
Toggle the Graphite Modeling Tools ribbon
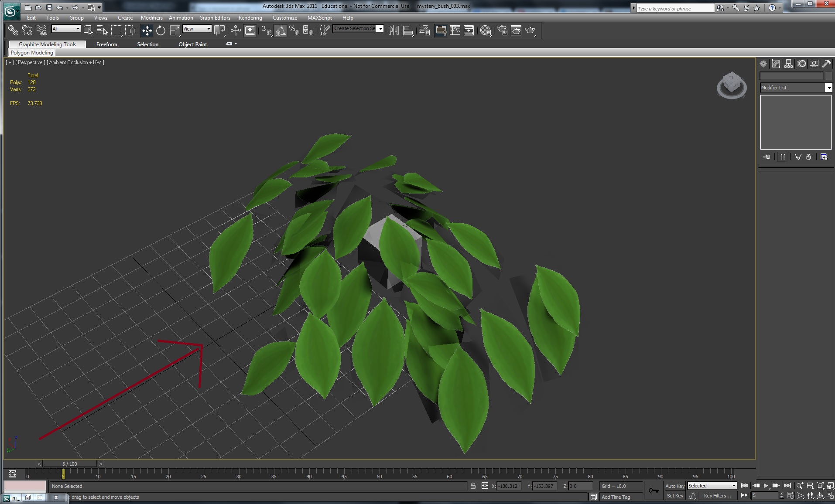click(x=441, y=30)
